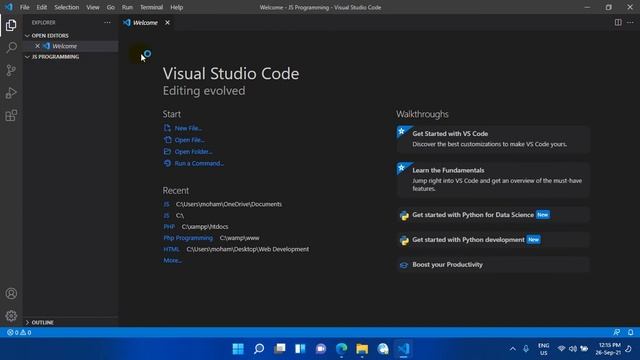
Task: Open the Windows Start button
Action: (x=238, y=349)
